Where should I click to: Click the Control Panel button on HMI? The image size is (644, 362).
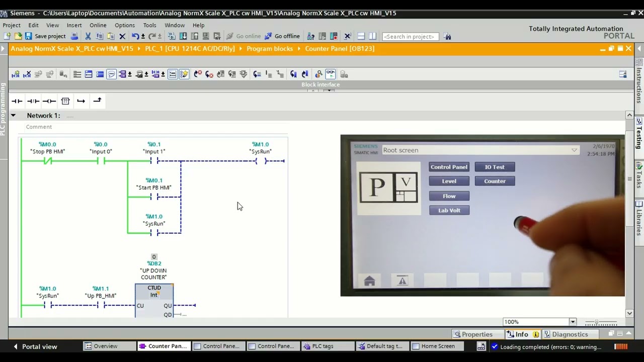(449, 167)
